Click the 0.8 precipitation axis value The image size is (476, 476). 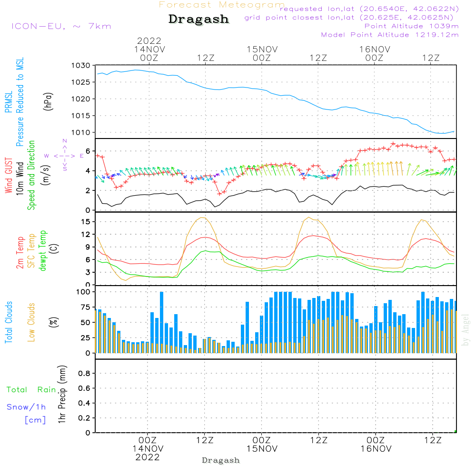(84, 373)
